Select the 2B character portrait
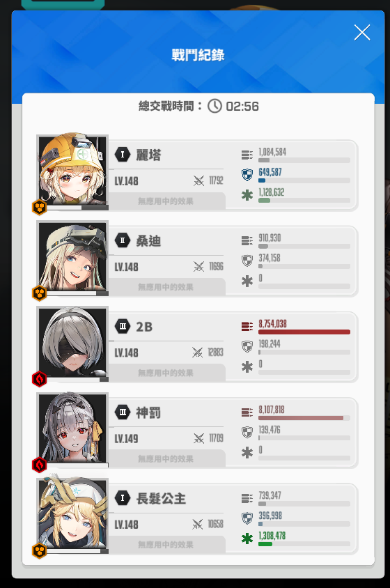 pyautogui.click(x=72, y=342)
